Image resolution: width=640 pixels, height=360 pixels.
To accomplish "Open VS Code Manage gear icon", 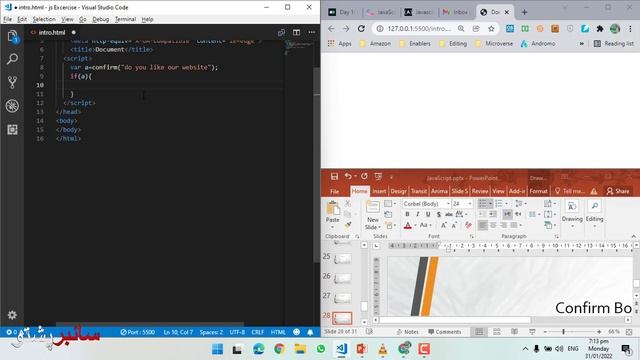I will [x=12, y=315].
